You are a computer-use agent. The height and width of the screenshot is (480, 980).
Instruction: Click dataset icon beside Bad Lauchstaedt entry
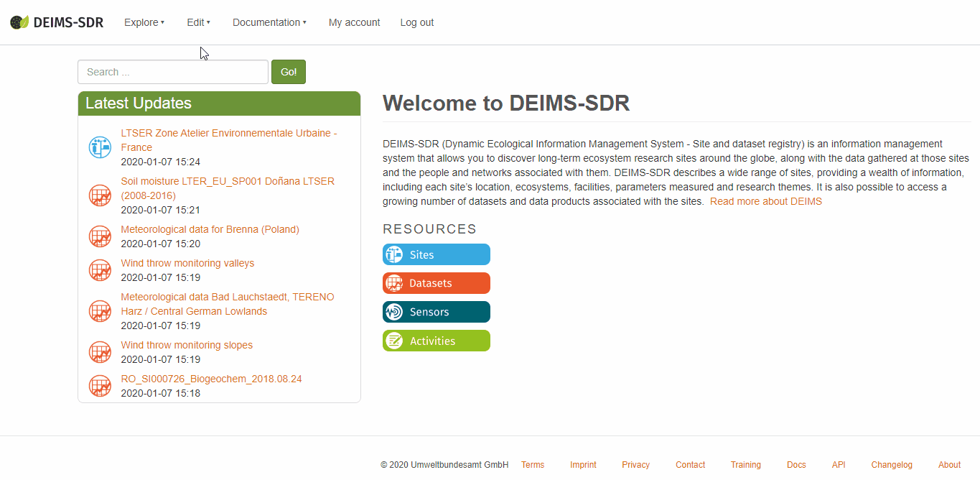(100, 311)
